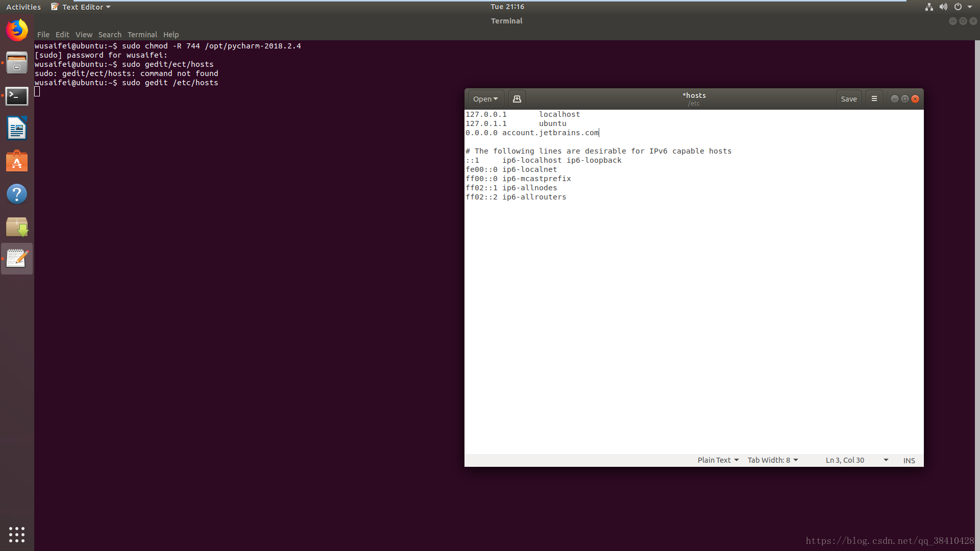Click the Help icon in dock
Screen dimensions: 980x551
16,194
